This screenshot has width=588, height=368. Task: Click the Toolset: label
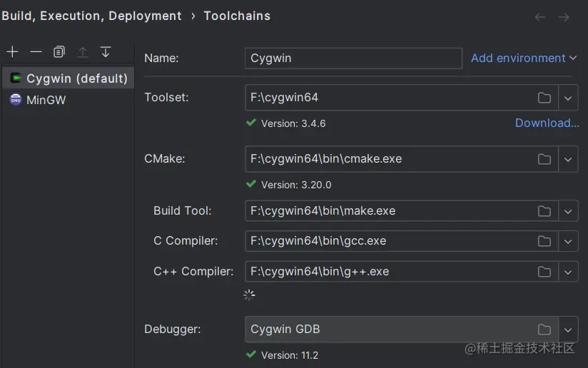point(166,98)
